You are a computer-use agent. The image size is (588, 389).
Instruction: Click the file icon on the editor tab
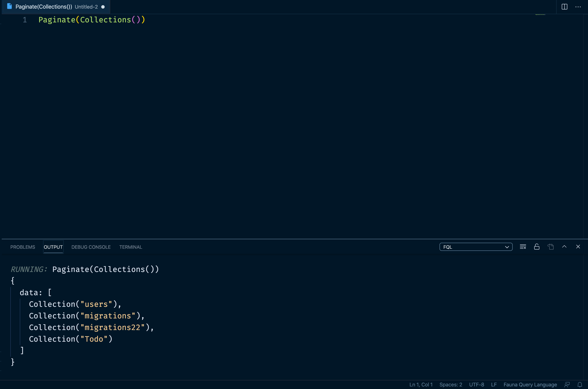coord(9,6)
